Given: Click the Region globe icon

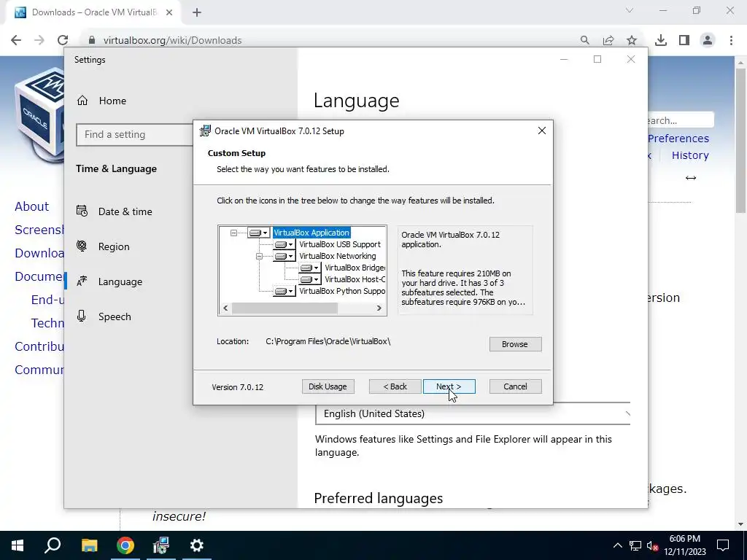Looking at the screenshot, I should click(82, 246).
